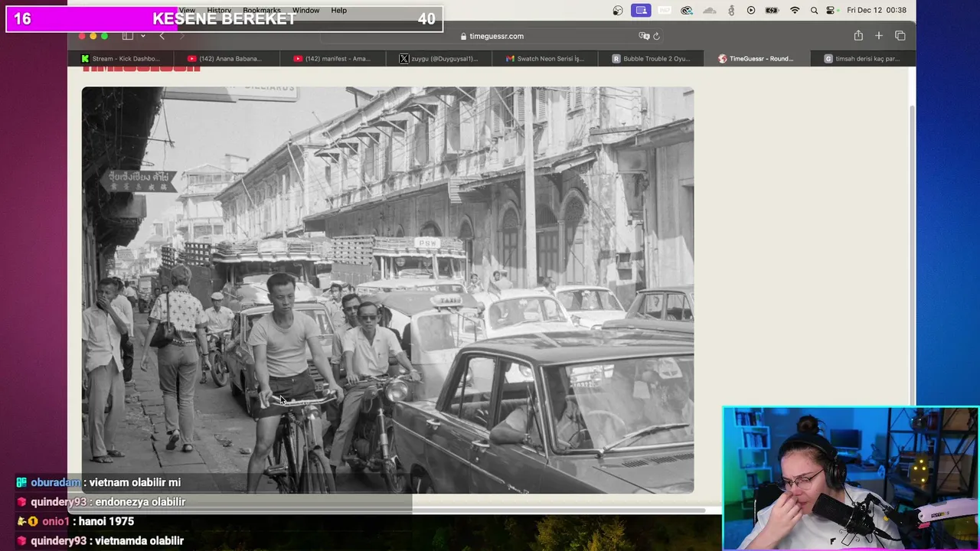The width and height of the screenshot is (980, 551).
Task: Click chat message 'vietnamda olabilir'
Action: [x=139, y=540]
